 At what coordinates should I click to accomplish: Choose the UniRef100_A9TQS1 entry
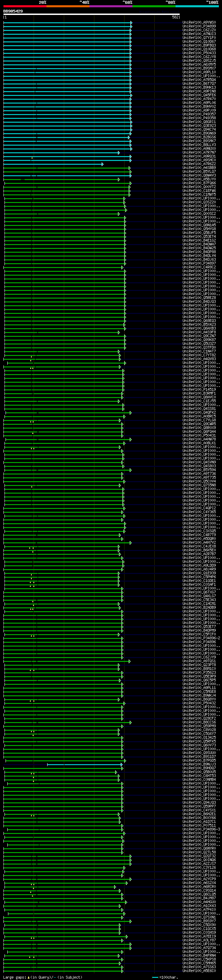tap(199, 661)
